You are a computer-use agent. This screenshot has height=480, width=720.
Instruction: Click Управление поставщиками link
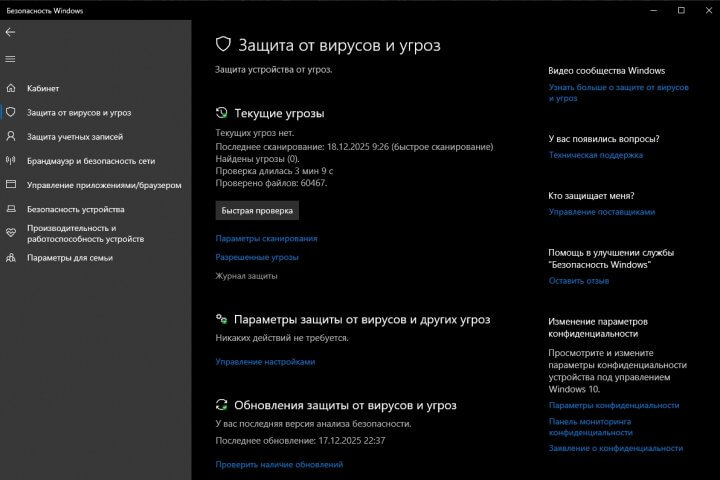[602, 212]
